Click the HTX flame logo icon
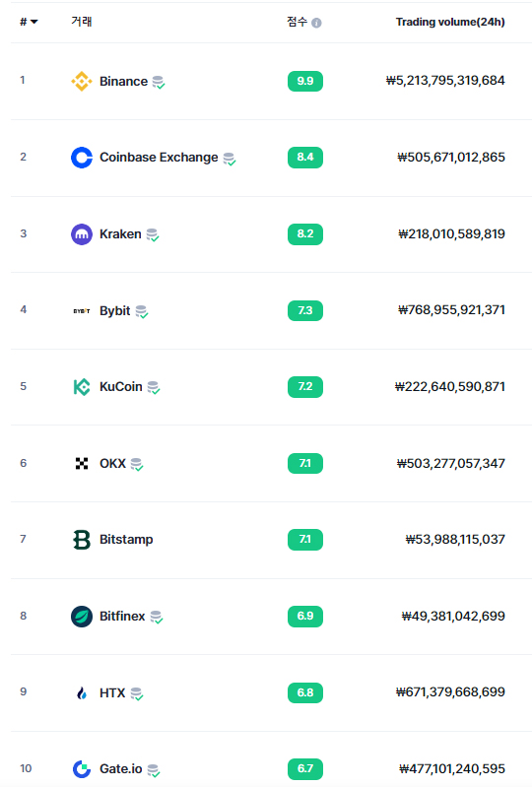The width and height of the screenshot is (532, 787). tap(82, 693)
